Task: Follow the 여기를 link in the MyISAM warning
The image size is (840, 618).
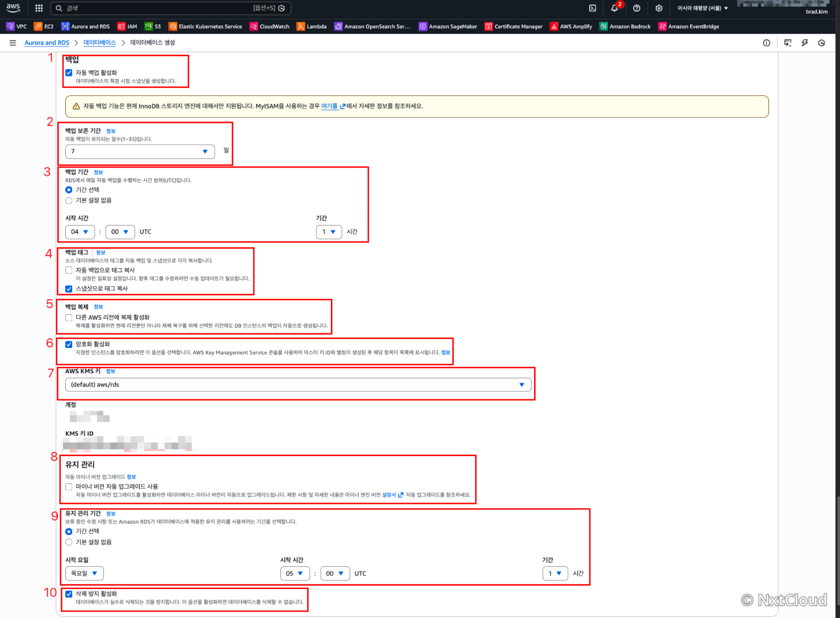Action: coord(333,106)
